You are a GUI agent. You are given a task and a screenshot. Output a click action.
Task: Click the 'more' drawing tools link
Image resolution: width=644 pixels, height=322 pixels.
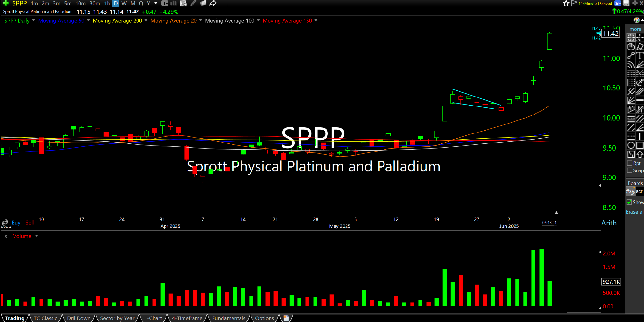pyautogui.click(x=635, y=29)
